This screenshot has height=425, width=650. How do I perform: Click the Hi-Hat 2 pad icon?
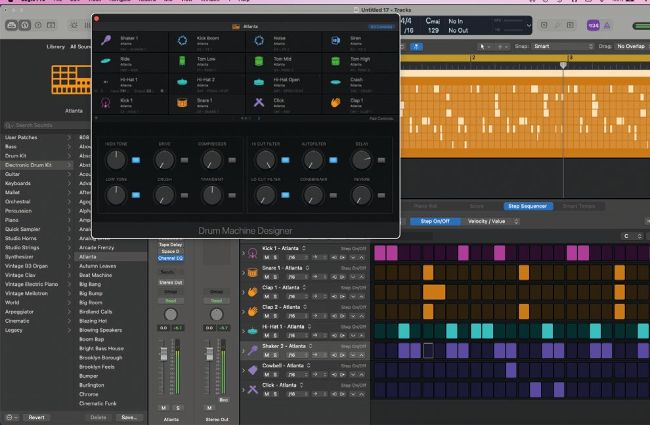[182, 82]
